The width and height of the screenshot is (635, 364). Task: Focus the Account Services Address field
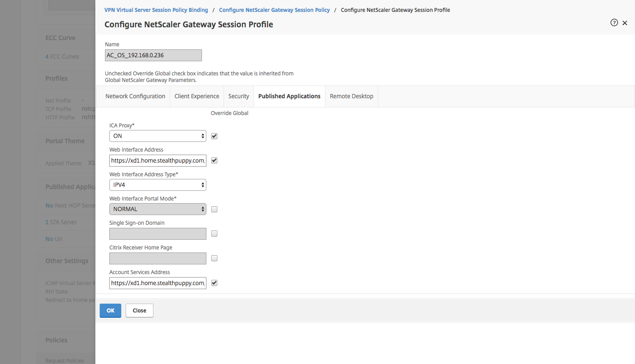[158, 283]
